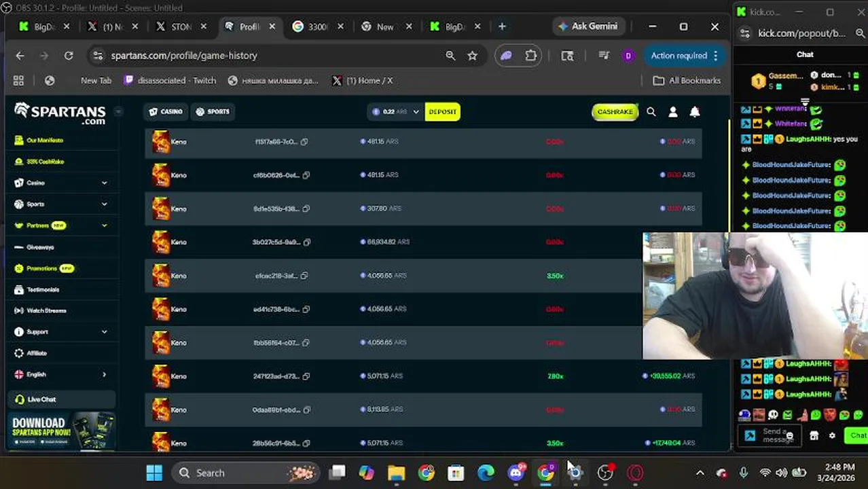Image resolution: width=868 pixels, height=489 pixels.
Task: Click the Chrome zoom magnifier icon
Action: click(x=450, y=56)
